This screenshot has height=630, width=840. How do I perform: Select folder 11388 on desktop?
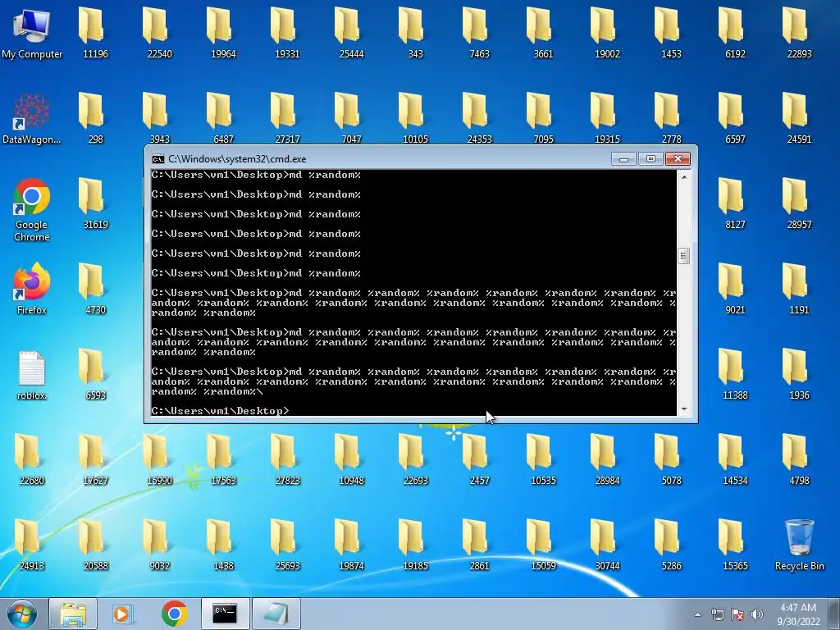[x=735, y=375]
